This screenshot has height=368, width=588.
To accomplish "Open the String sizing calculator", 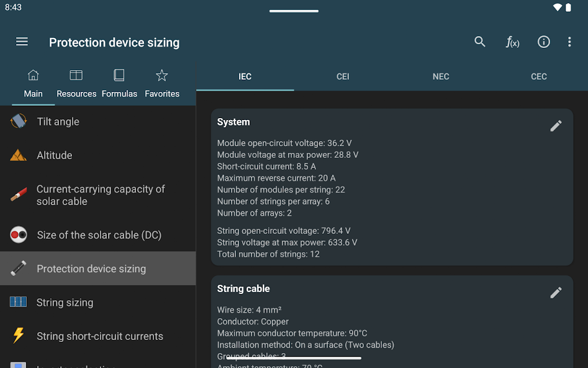I will point(98,302).
